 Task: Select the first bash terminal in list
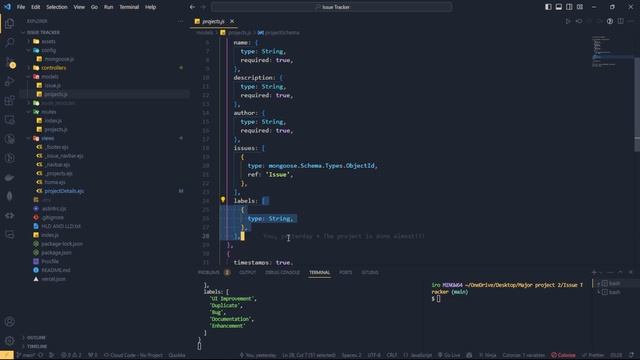point(614,283)
